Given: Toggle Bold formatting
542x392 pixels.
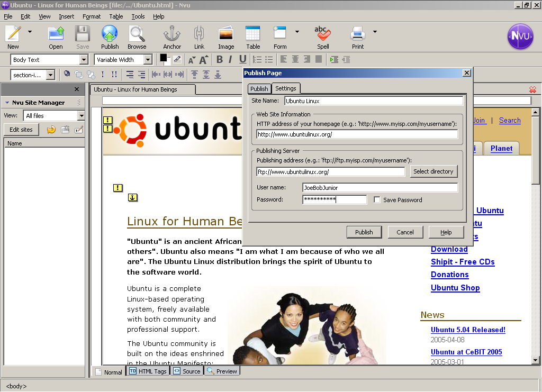Looking at the screenshot, I should pos(220,59).
